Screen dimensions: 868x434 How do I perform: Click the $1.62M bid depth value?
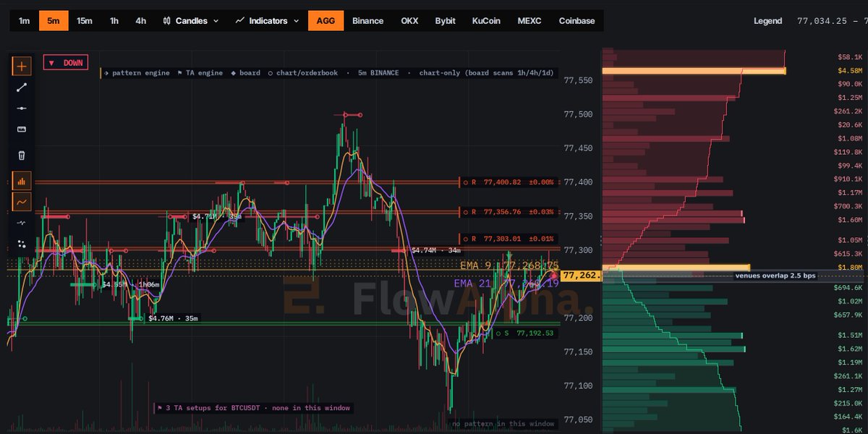click(849, 349)
